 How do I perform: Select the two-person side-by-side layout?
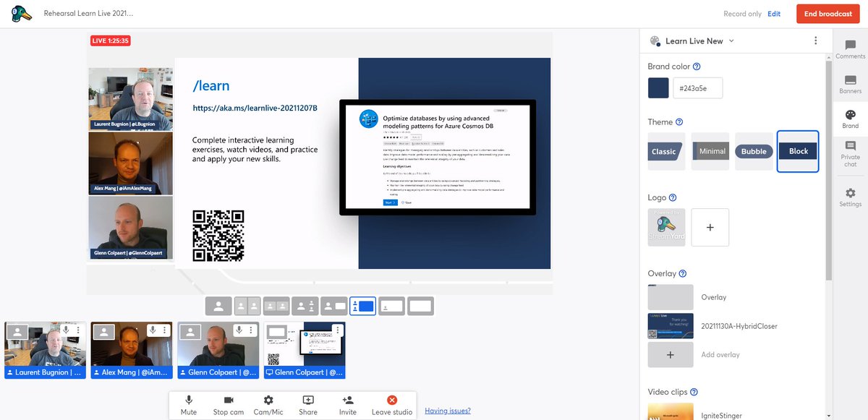tap(247, 306)
